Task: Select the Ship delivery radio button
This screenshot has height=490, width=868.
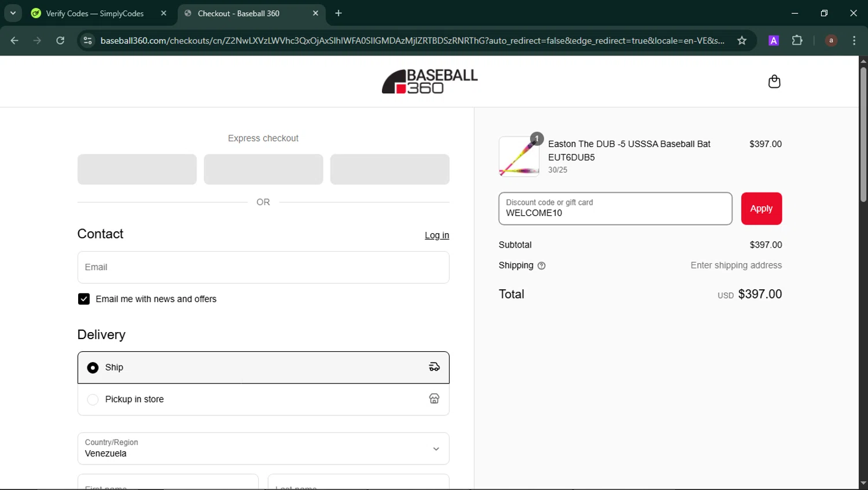Action: 93,368
